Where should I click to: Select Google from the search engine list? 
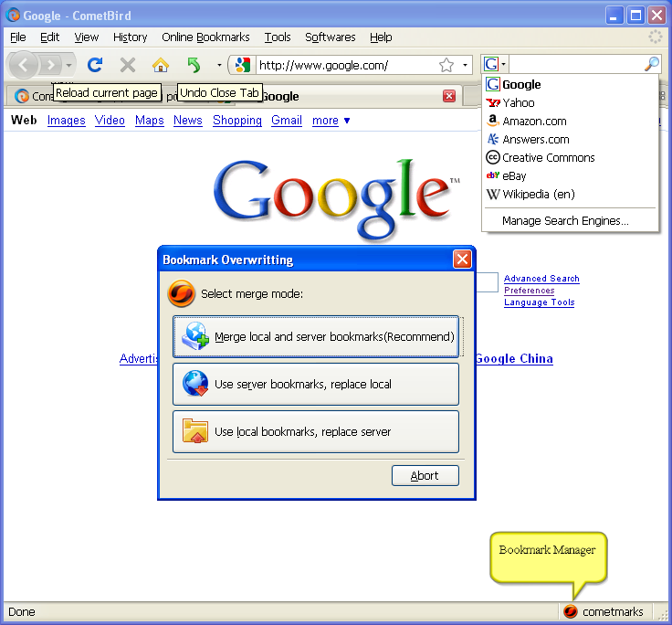(x=570, y=84)
